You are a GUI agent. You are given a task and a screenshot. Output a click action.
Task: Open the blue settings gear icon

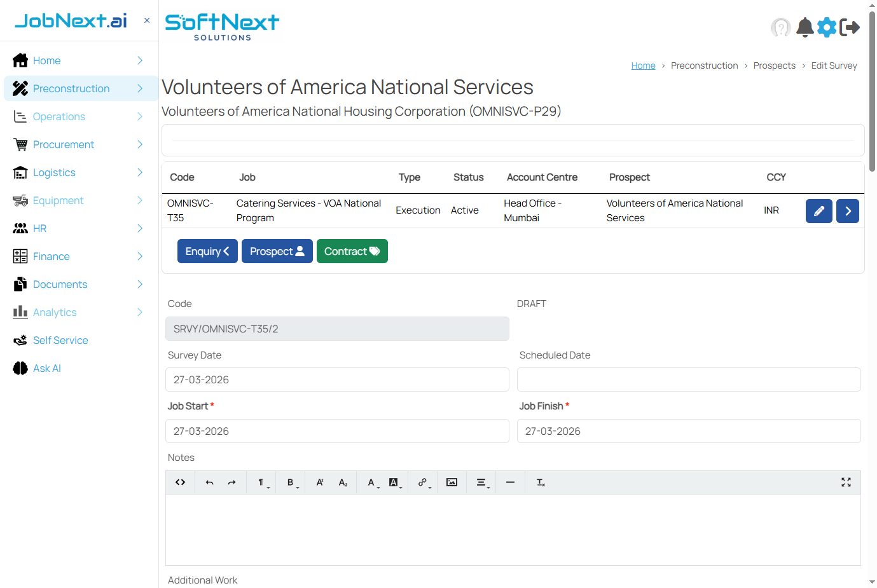827,27
